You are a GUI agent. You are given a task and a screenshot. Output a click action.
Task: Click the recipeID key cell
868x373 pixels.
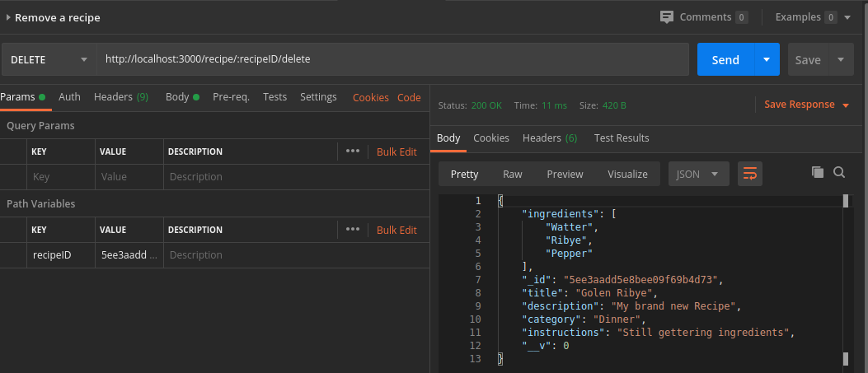[x=61, y=254]
